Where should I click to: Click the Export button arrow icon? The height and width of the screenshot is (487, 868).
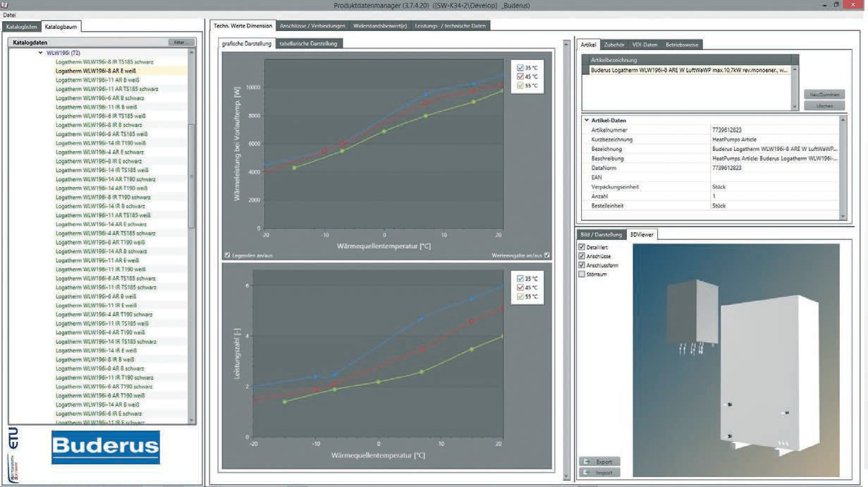click(586, 462)
